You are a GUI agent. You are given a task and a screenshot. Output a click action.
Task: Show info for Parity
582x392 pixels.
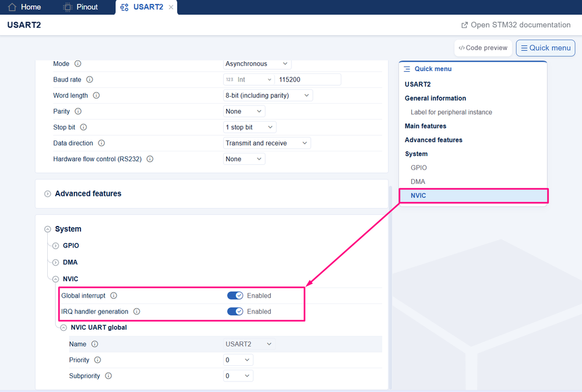coord(78,111)
